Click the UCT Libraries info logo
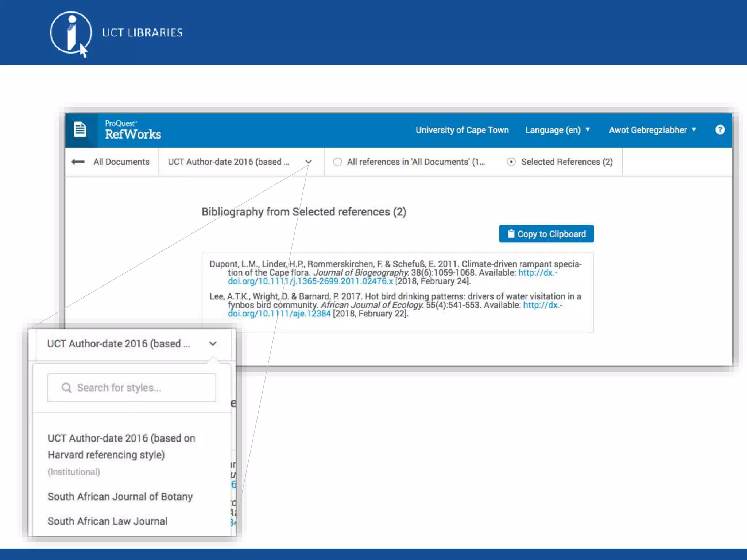Viewport: 747px width, 560px height. (70, 33)
